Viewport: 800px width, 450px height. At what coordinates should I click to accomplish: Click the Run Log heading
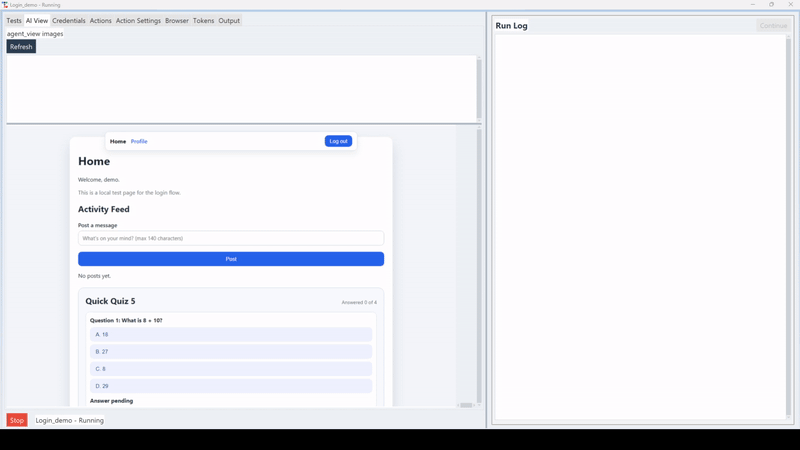coord(511,26)
